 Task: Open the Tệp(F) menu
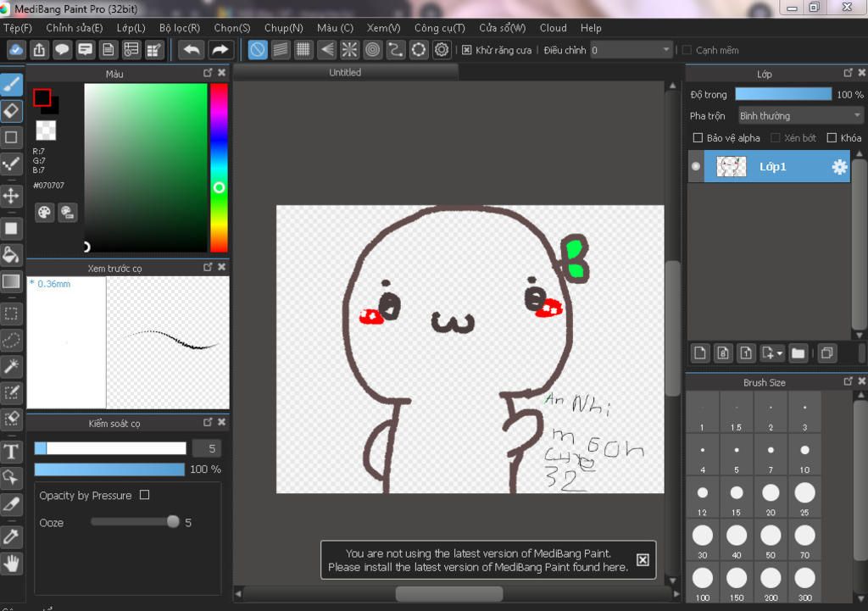pyautogui.click(x=18, y=28)
